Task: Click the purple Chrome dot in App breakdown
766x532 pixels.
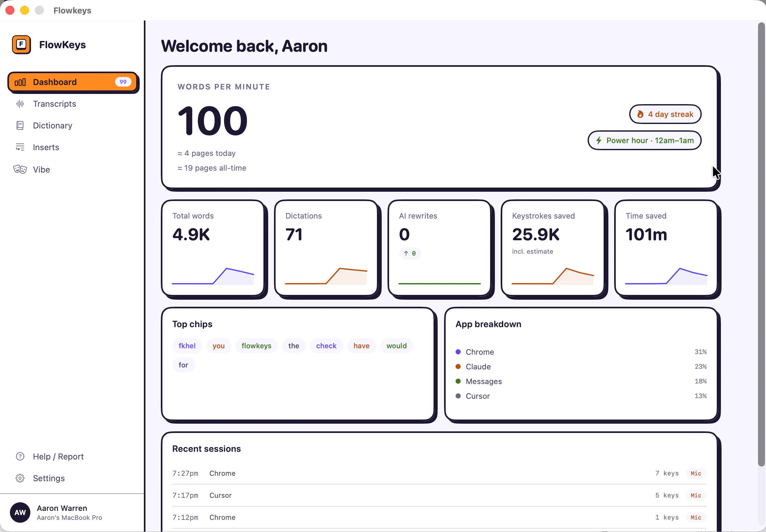Action: click(x=458, y=352)
